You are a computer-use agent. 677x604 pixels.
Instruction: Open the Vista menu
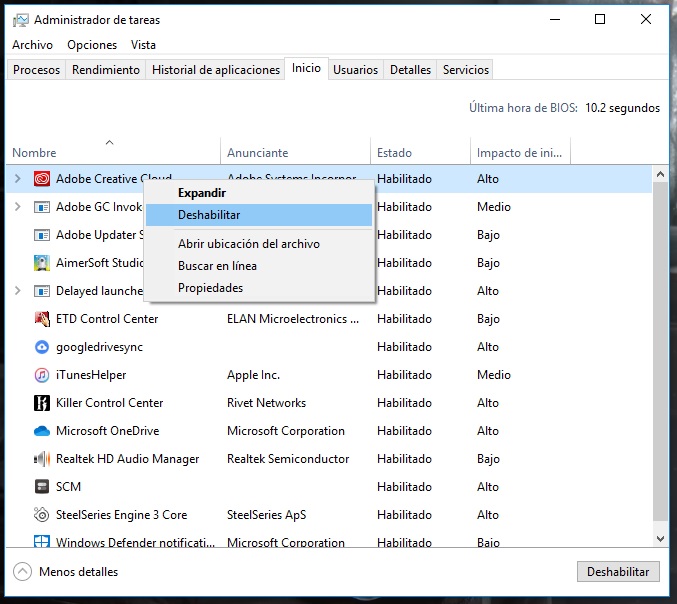click(x=143, y=45)
